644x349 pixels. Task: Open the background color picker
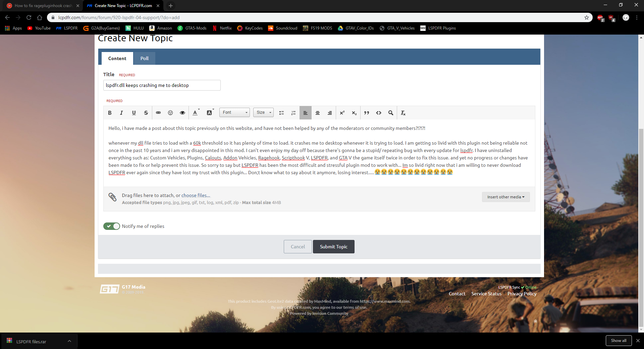[x=210, y=113]
